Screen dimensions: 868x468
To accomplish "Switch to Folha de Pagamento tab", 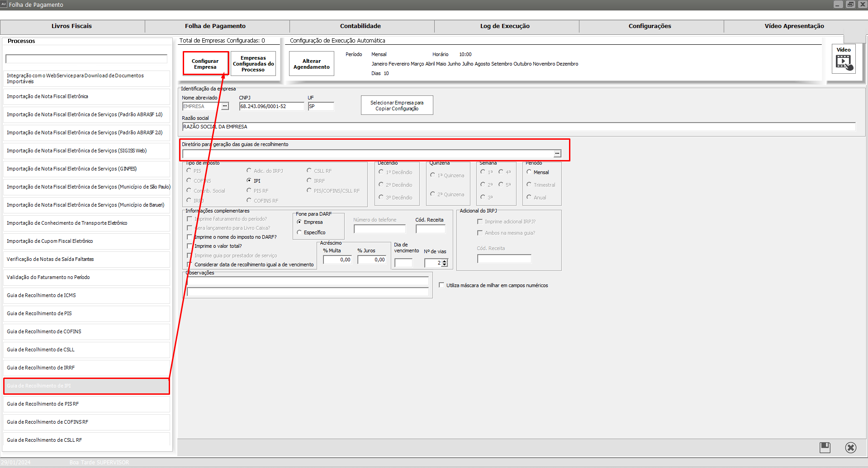I will [215, 26].
